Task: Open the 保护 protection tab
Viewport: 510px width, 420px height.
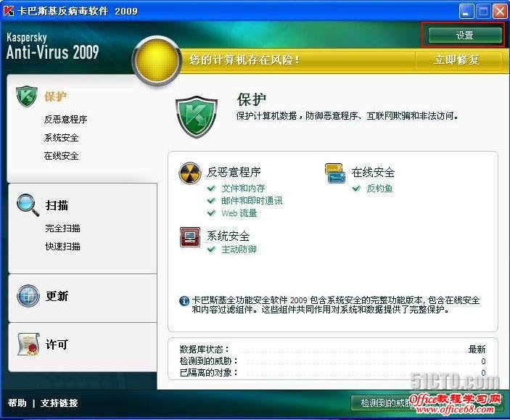Action: 56,96
